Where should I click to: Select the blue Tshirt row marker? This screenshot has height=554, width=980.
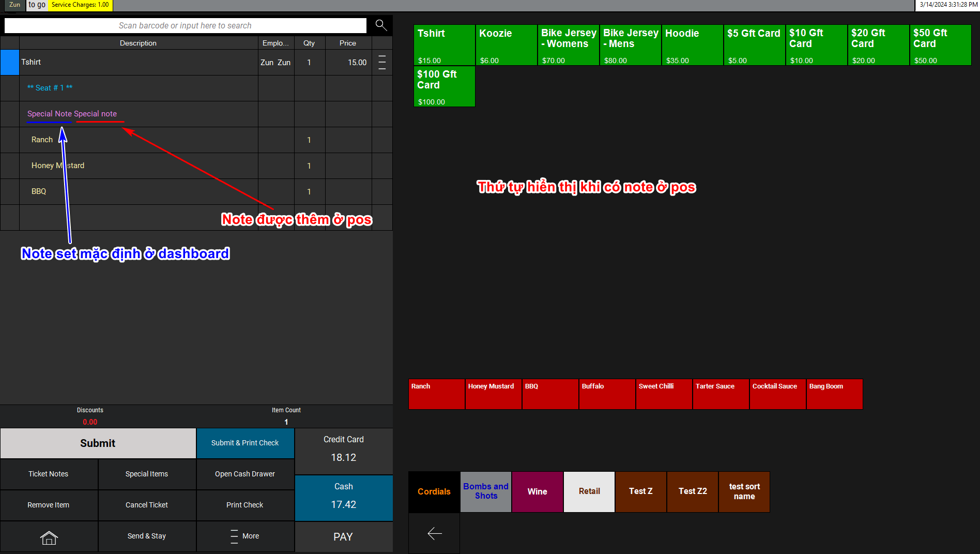10,63
